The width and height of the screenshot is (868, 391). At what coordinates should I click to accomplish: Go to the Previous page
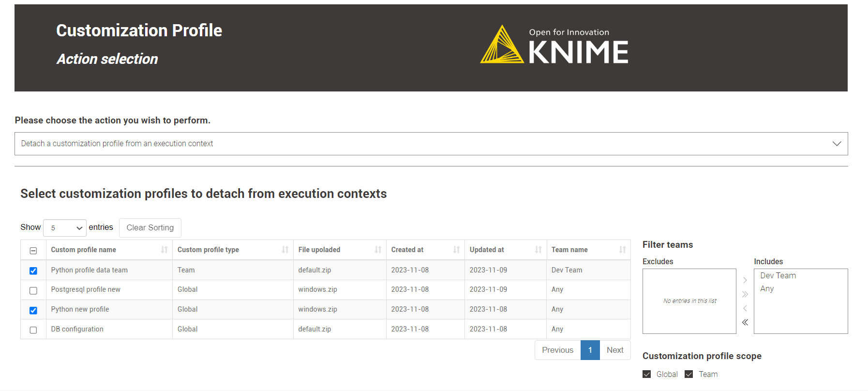pos(557,350)
